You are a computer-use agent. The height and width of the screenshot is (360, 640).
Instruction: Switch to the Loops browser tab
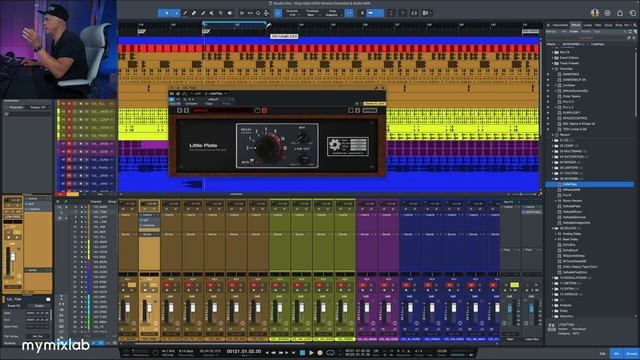pos(588,25)
